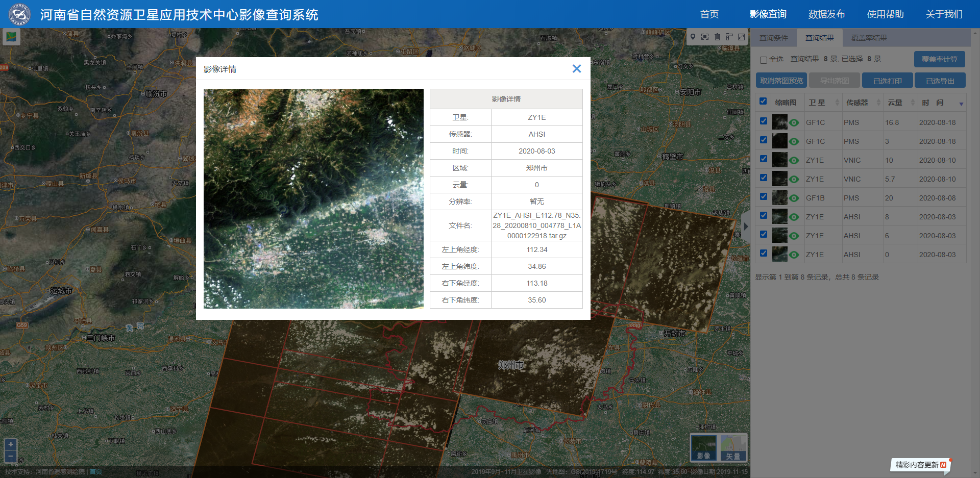
Task: Toggle eye preview for ZY1E AHSI cloud 0 row
Action: (794, 255)
